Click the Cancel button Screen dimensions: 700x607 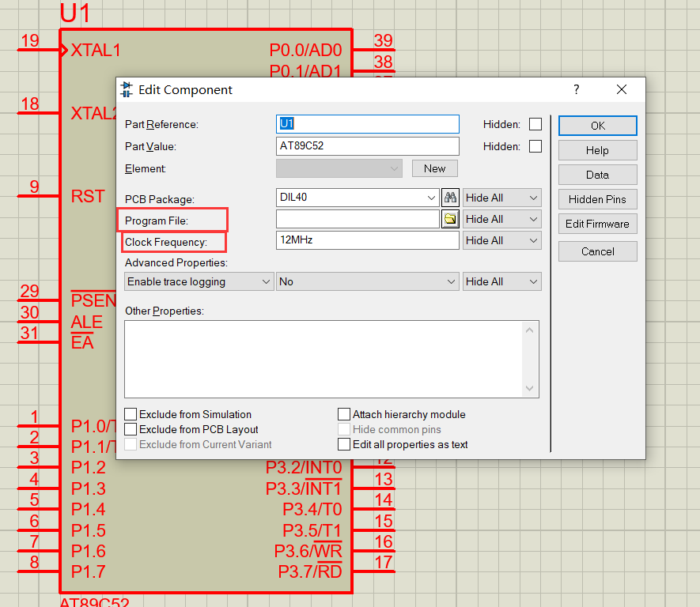597,251
